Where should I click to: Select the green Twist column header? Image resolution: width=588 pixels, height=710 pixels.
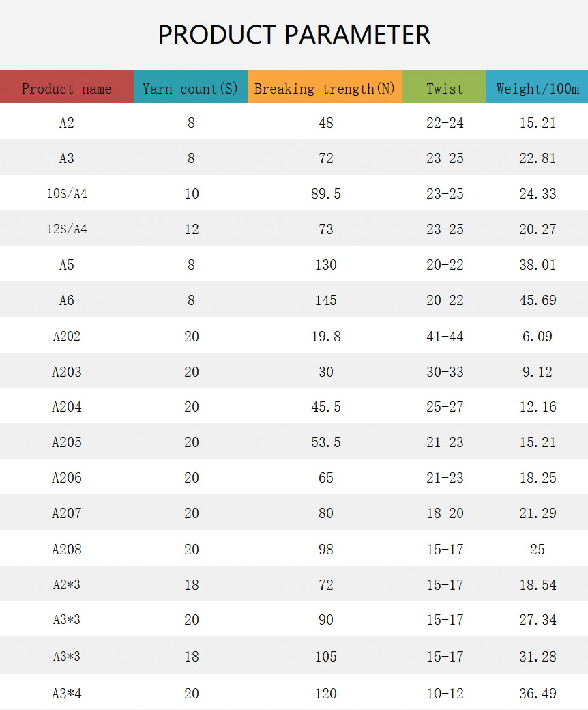(444, 87)
